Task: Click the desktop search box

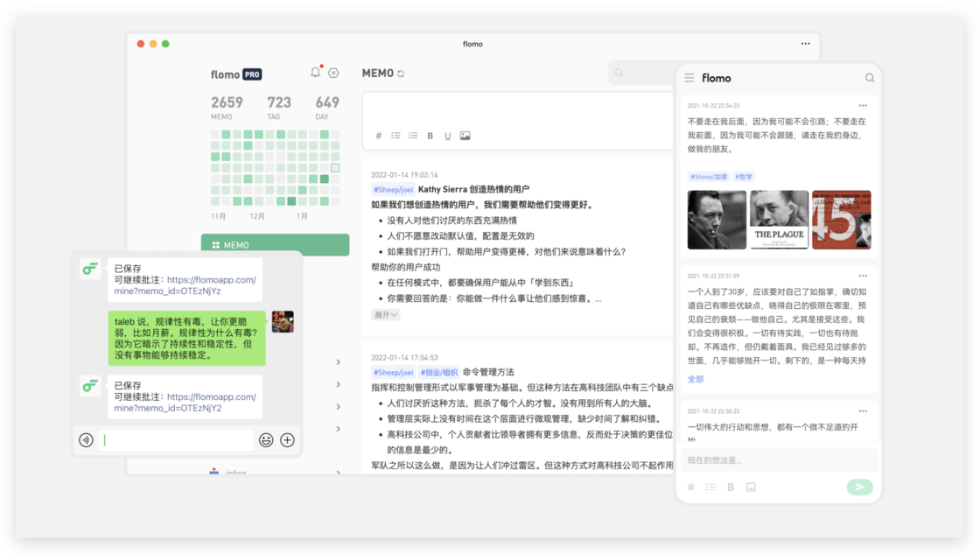Action: 642,73
